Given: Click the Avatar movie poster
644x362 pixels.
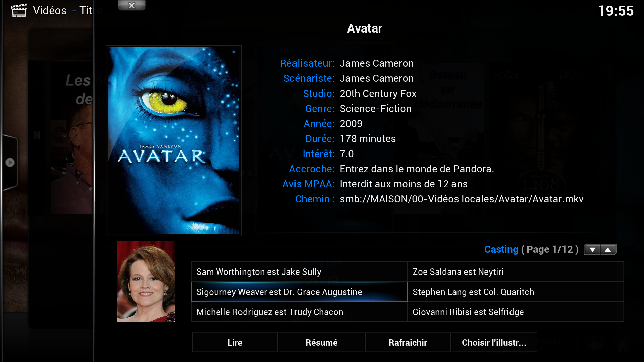Looking at the screenshot, I should [173, 141].
